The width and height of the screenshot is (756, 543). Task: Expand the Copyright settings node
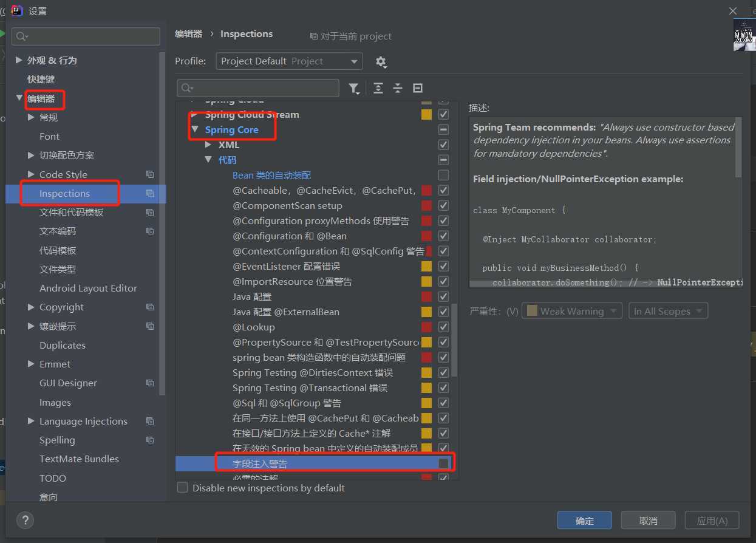[x=31, y=307]
